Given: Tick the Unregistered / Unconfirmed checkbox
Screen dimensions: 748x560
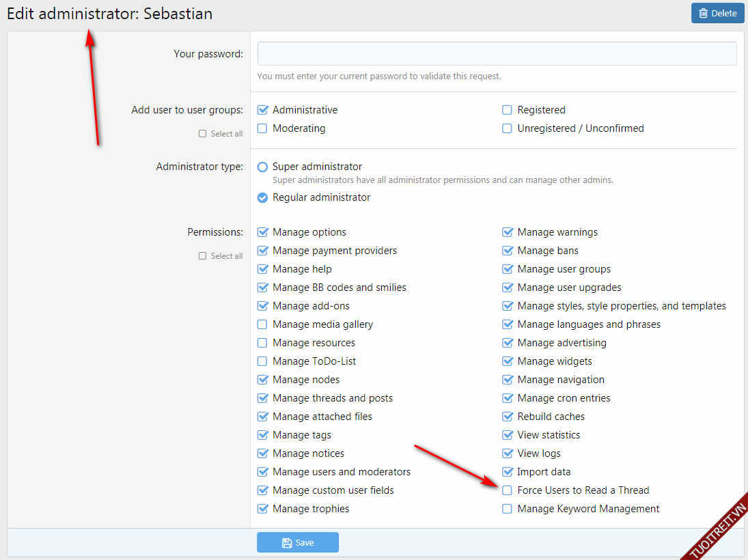Looking at the screenshot, I should 507,128.
